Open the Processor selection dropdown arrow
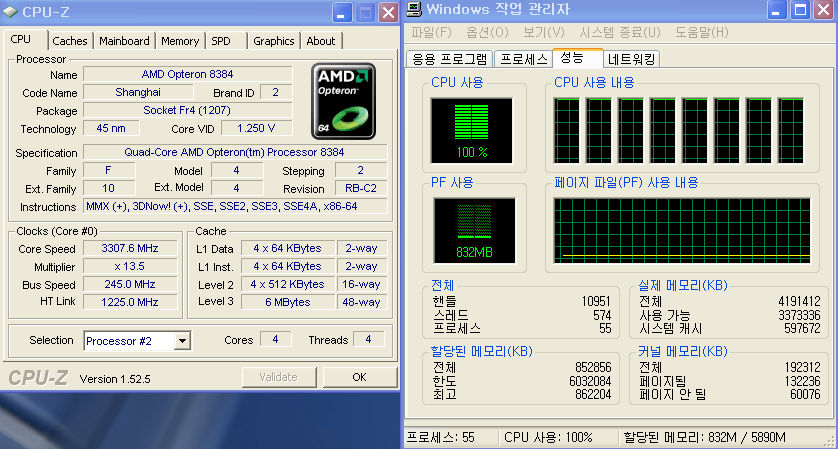838x449 pixels. pyautogui.click(x=182, y=341)
